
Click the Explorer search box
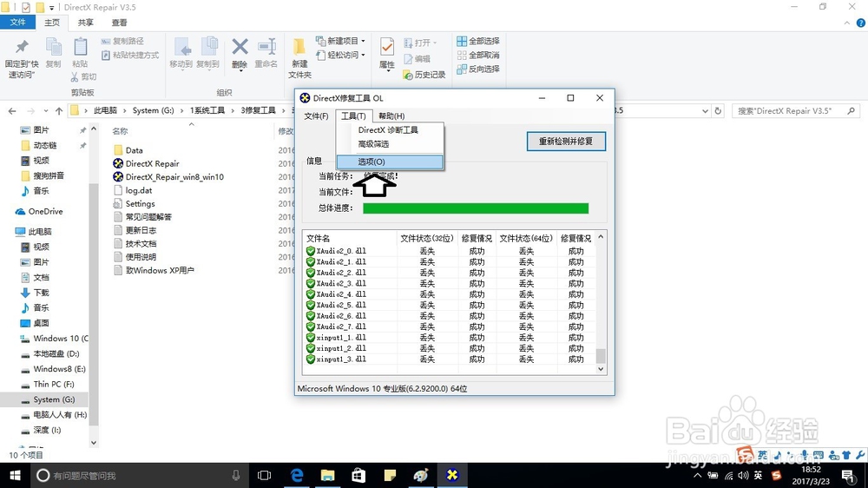pyautogui.click(x=796, y=111)
